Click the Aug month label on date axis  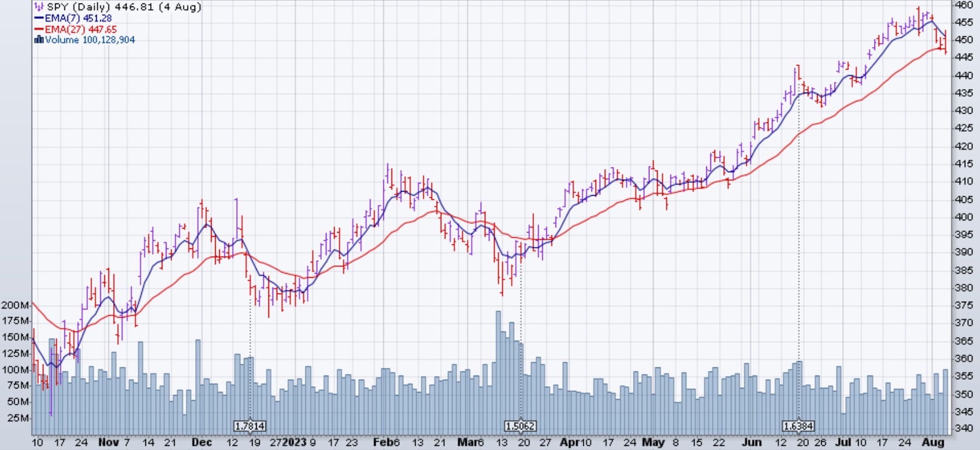[x=933, y=442]
